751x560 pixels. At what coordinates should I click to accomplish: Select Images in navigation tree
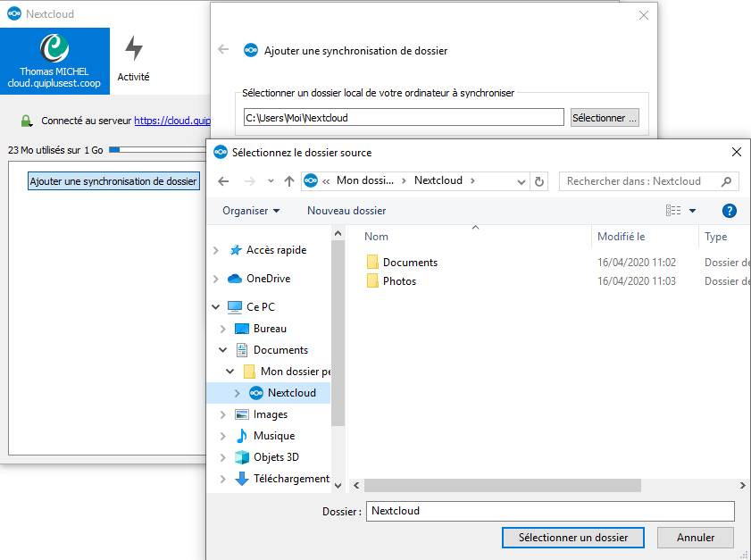click(271, 414)
